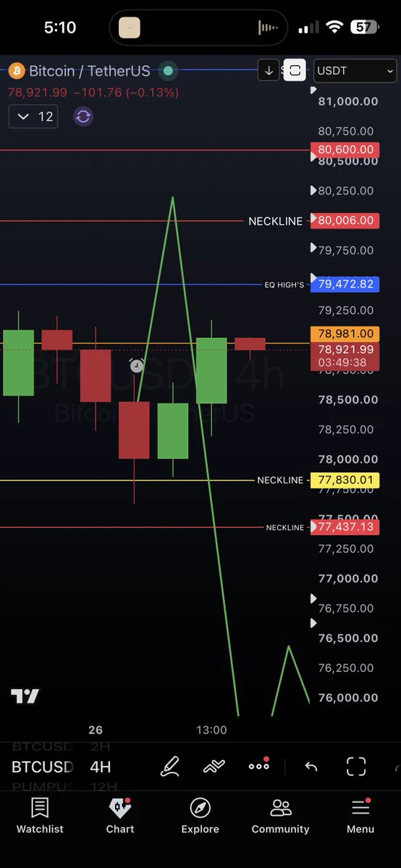Open the USDT currency dropdown
The width and height of the screenshot is (401, 868).
pyautogui.click(x=355, y=71)
